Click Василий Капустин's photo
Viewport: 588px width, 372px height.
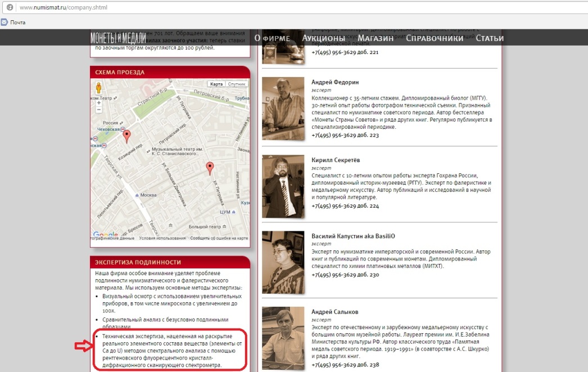pos(283,262)
